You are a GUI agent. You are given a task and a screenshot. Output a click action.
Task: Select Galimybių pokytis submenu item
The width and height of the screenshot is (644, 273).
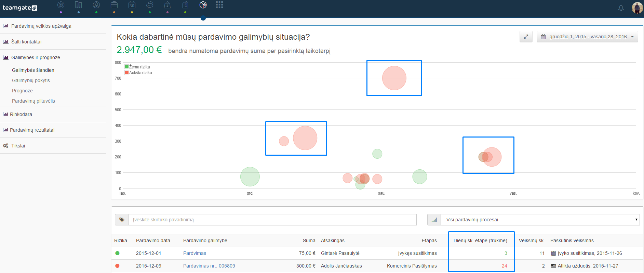pos(31,80)
